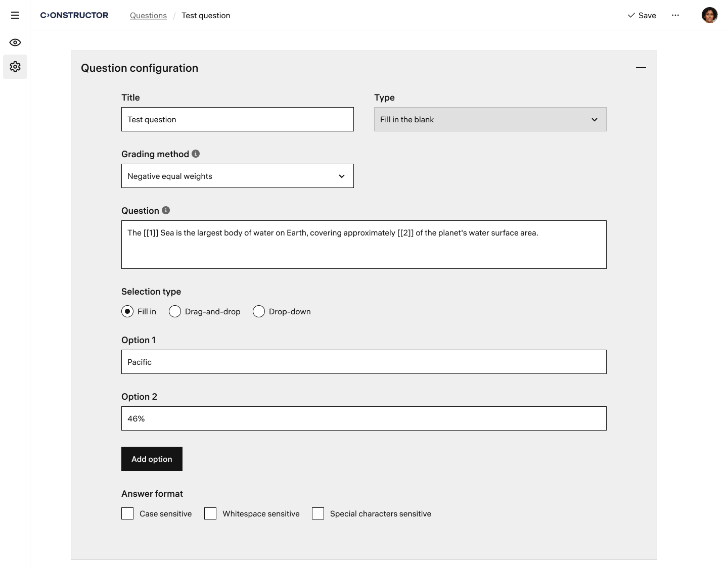Choose the Drop-down selection type
Image resolution: width=728 pixels, height=568 pixels.
tap(259, 311)
